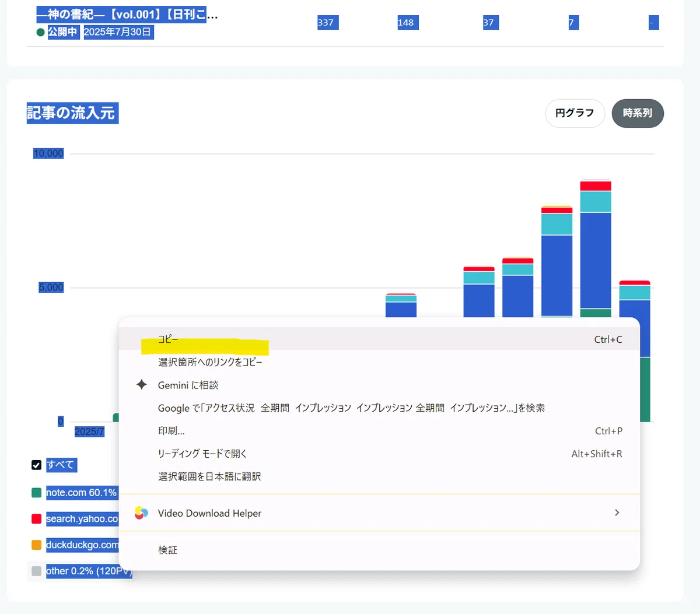Choose 印刷... from the context menu

pos(379,431)
